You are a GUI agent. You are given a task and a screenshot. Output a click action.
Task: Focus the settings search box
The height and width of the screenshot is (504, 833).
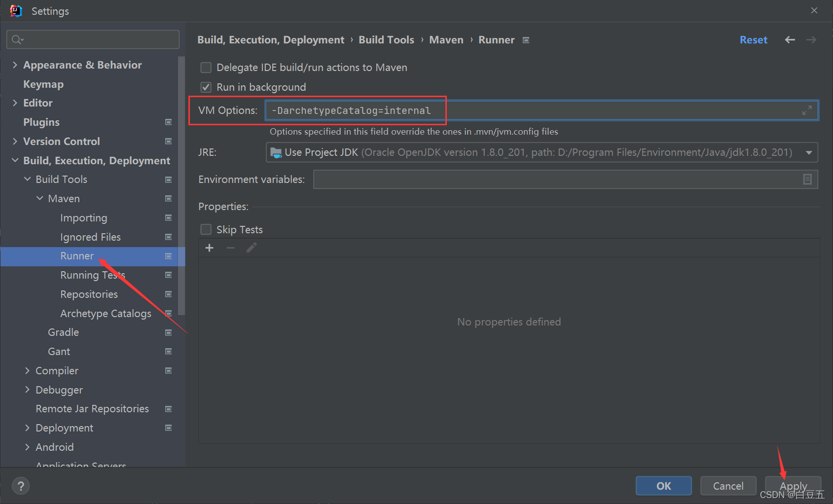coord(93,39)
